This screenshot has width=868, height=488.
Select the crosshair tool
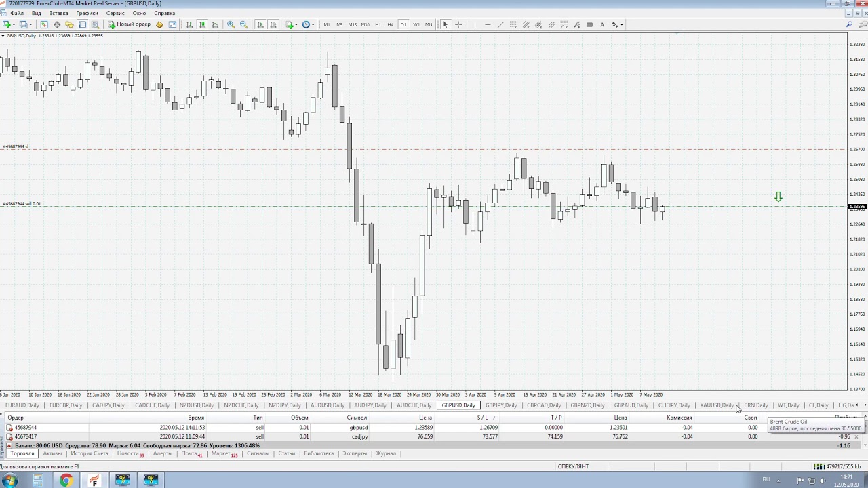[x=458, y=24]
